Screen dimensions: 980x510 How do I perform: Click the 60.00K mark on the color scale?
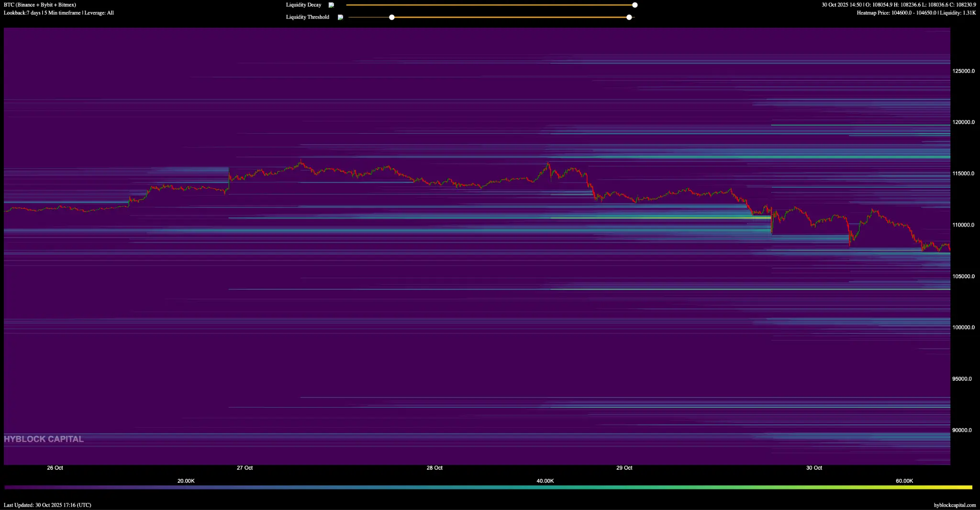click(904, 481)
